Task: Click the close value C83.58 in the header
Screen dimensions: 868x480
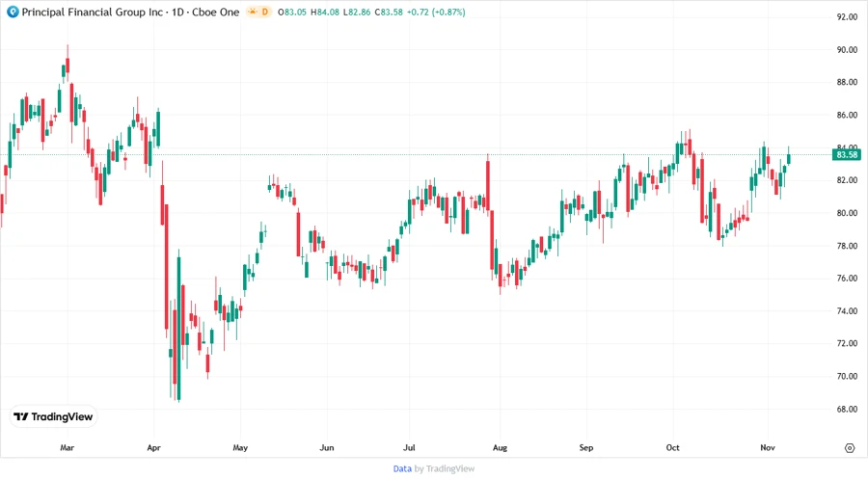Action: [389, 12]
